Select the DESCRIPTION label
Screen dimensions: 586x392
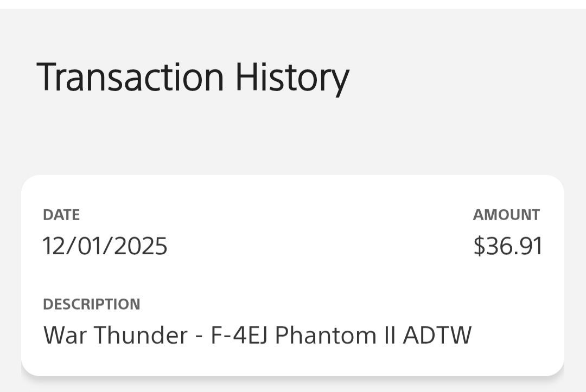pyautogui.click(x=91, y=304)
